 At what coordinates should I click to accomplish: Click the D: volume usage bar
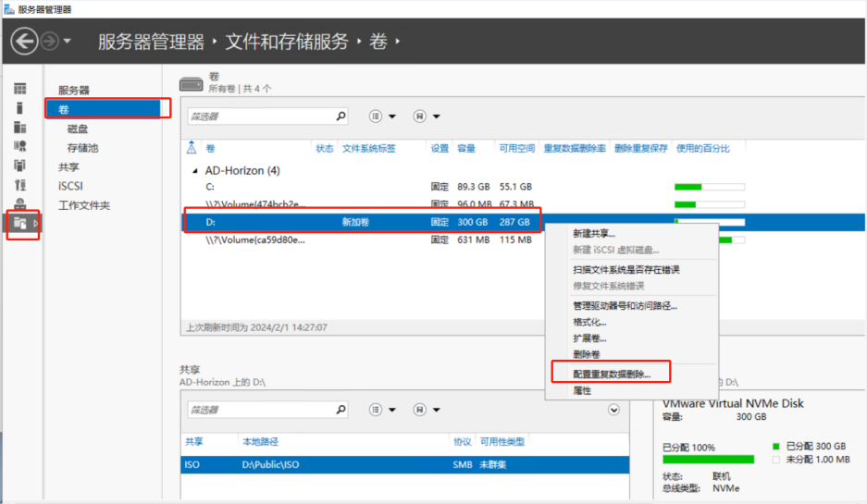click(x=710, y=222)
